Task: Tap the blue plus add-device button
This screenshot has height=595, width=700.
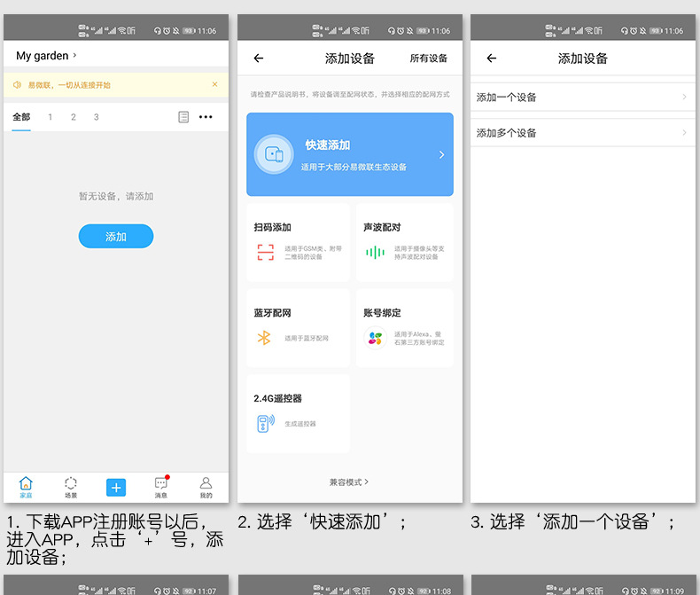Action: (x=116, y=488)
